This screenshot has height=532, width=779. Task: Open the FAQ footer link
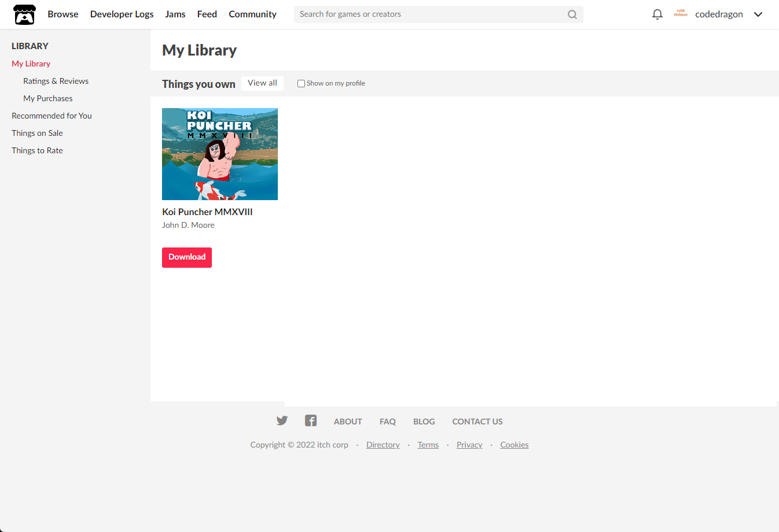[388, 422]
